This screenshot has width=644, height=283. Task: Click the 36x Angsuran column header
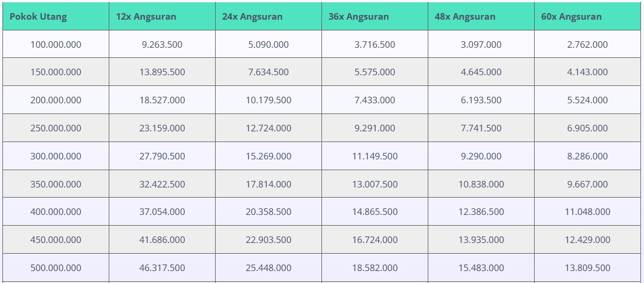pyautogui.click(x=358, y=17)
